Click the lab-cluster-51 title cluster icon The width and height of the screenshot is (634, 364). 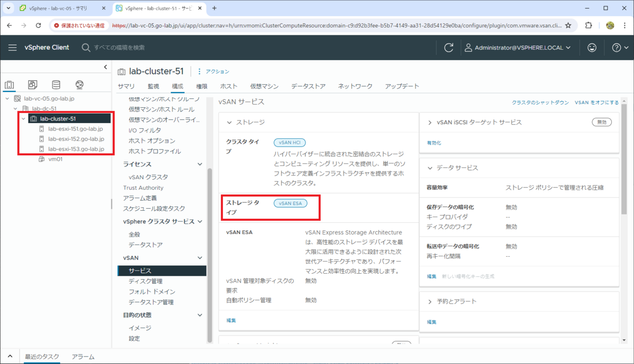[x=122, y=71]
